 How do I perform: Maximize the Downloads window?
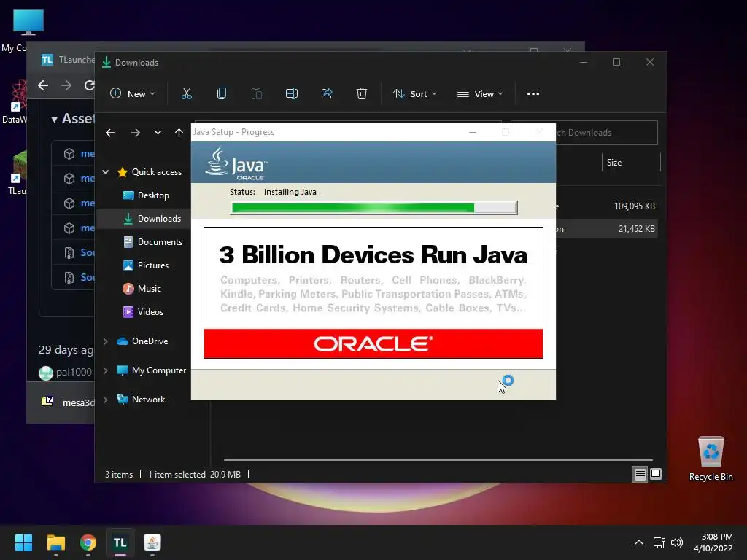(x=616, y=63)
